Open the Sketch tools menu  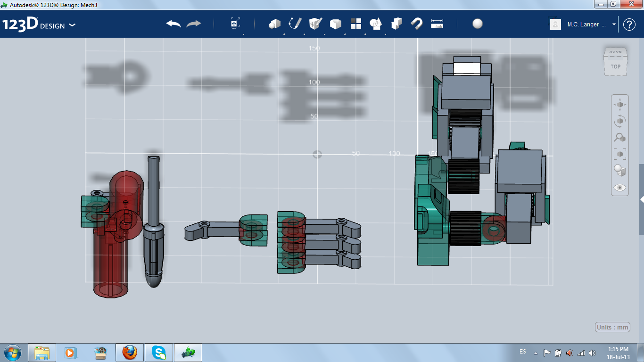tap(295, 24)
